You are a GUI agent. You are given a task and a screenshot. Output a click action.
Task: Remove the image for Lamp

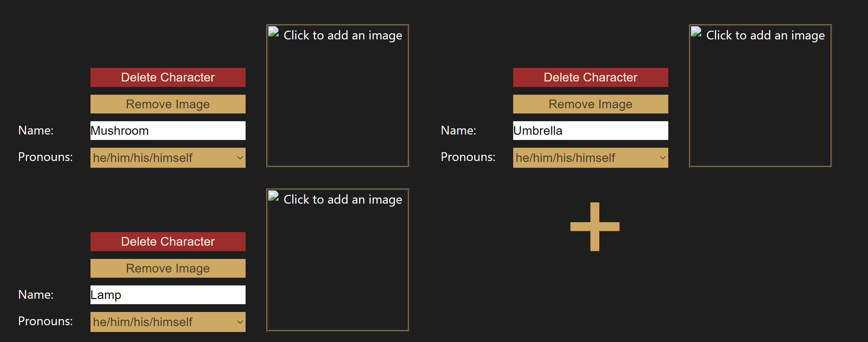[x=167, y=268]
